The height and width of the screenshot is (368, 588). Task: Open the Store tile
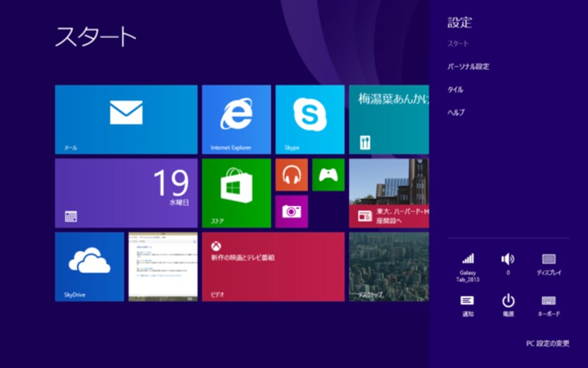(236, 193)
